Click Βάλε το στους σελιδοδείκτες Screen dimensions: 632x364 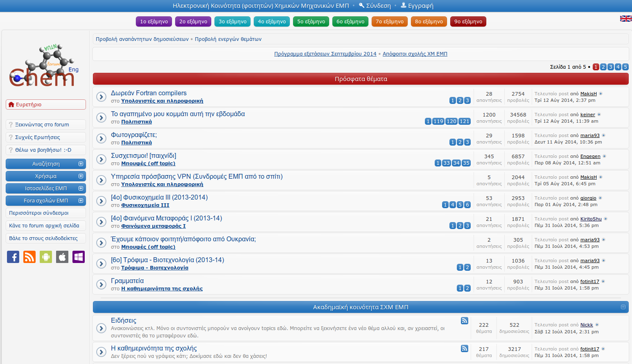[46, 238]
